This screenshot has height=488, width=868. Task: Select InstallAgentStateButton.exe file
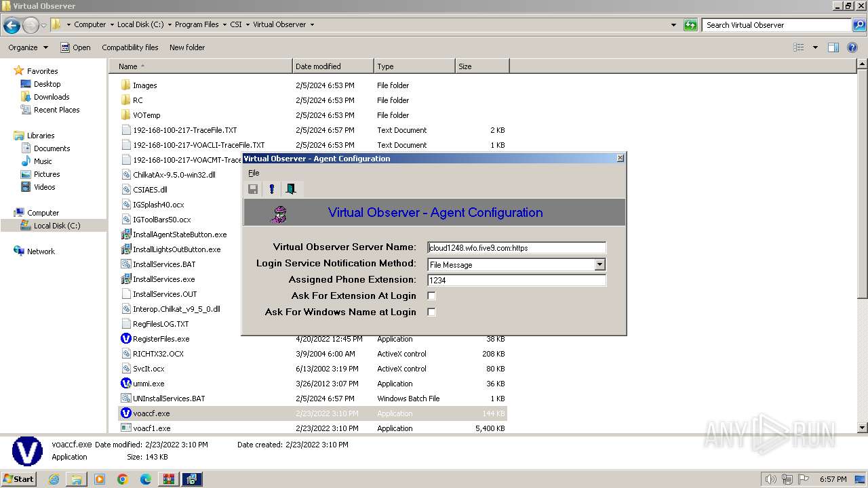point(180,235)
